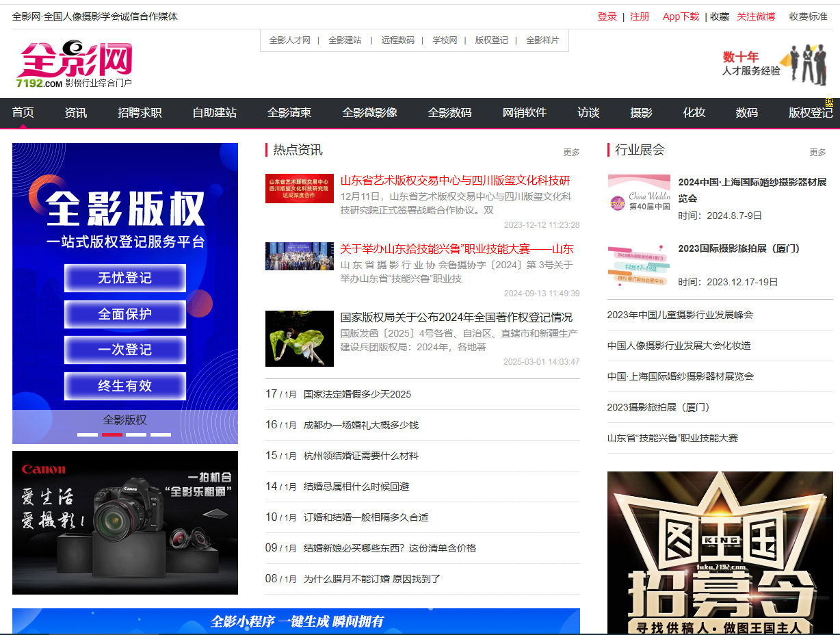The image size is (840, 635).
Task: Click the 全影小程序 blue banner
Action: (296, 621)
